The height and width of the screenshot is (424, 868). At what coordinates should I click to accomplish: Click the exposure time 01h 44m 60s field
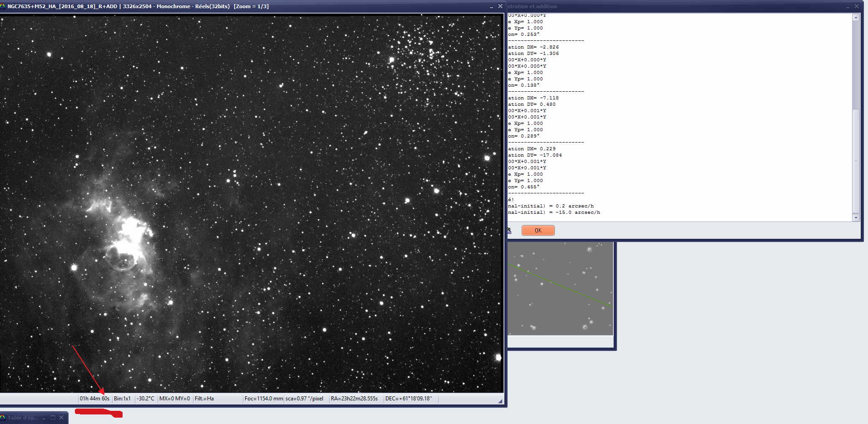[x=94, y=399]
